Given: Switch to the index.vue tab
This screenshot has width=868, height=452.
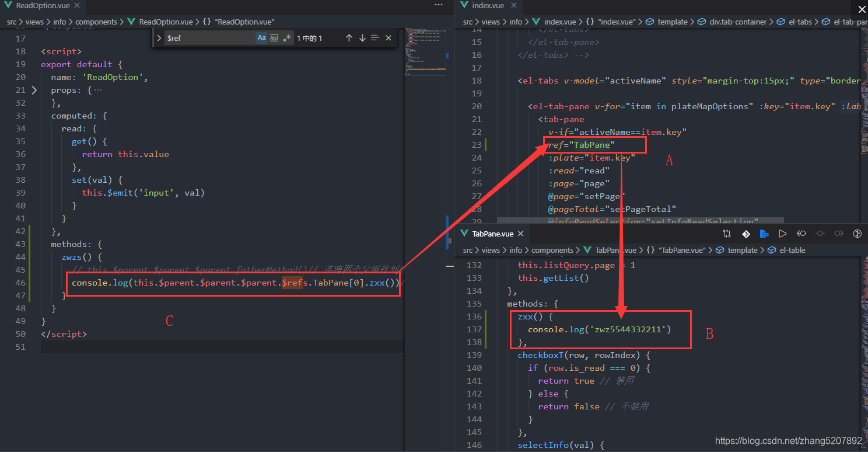Looking at the screenshot, I should (488, 5).
